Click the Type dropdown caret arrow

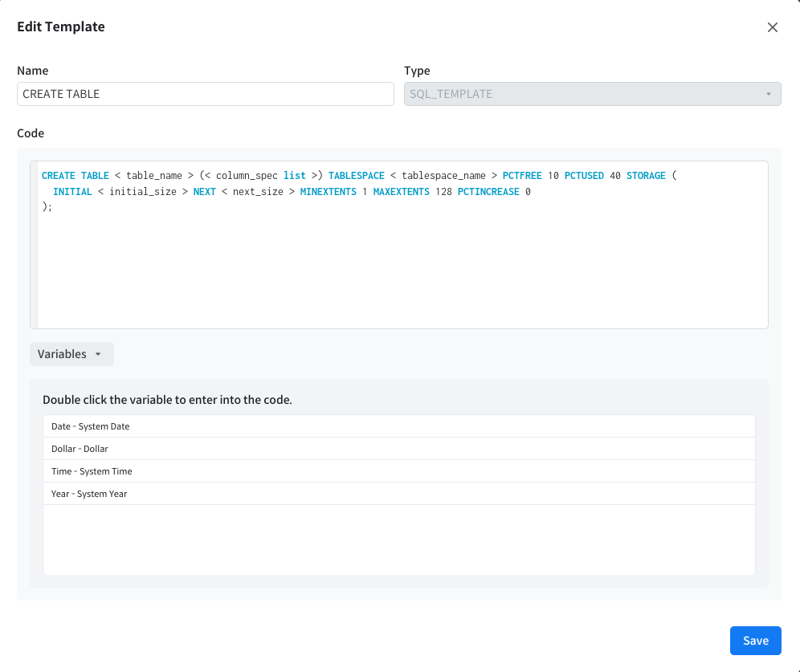(x=768, y=94)
